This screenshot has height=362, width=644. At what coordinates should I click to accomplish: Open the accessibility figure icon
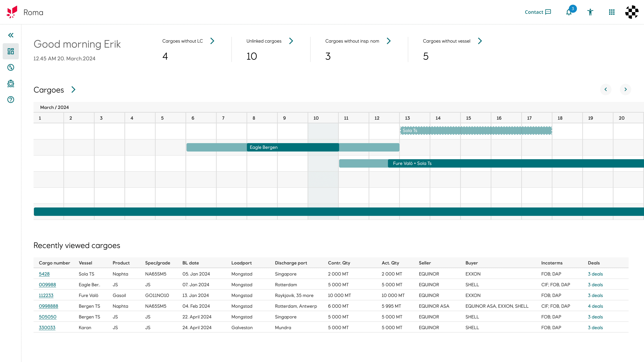tap(590, 12)
